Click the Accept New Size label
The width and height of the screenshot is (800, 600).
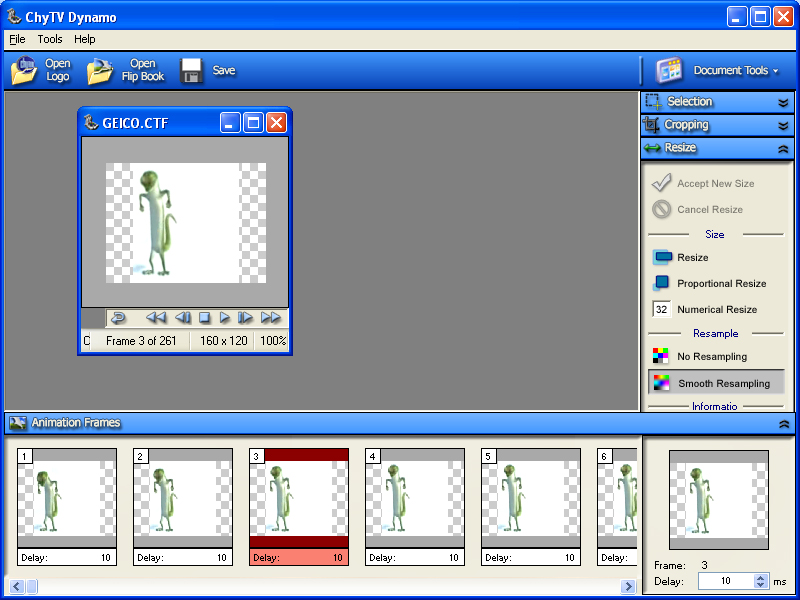click(715, 183)
